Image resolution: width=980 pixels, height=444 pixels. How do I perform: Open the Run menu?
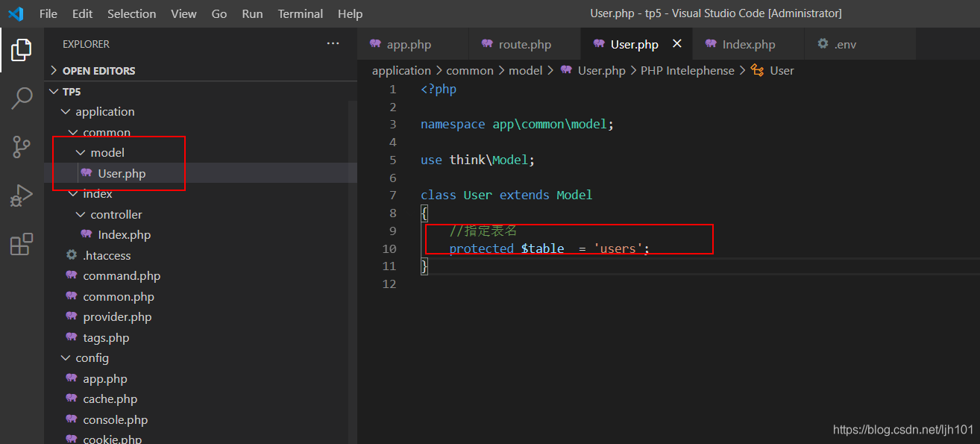point(252,13)
